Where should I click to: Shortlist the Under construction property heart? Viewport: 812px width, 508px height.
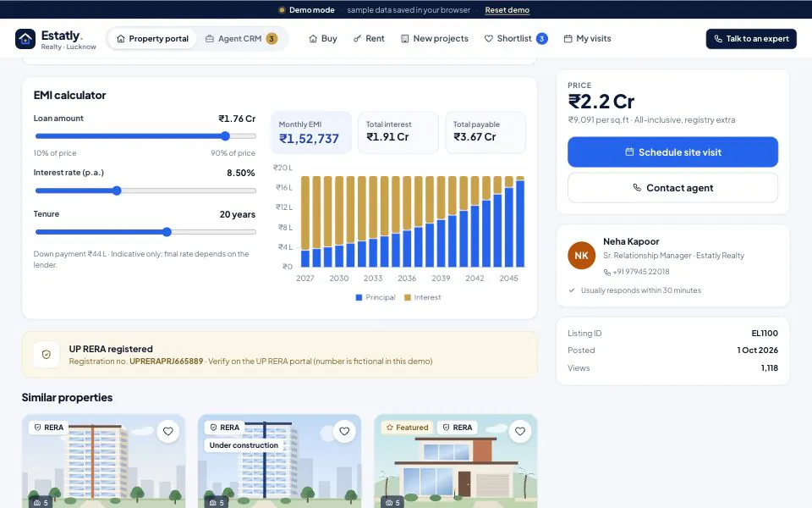pos(344,431)
